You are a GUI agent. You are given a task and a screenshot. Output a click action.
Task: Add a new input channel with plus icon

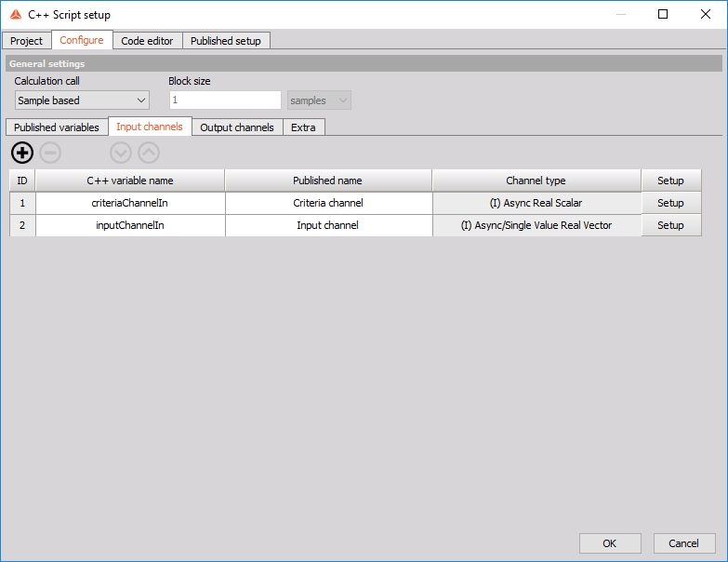click(22, 153)
